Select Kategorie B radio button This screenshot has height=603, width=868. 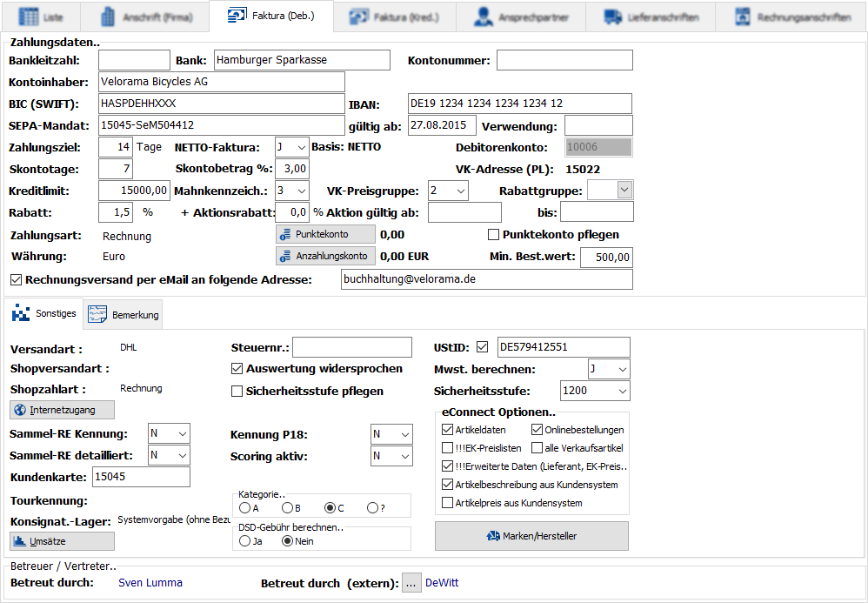click(287, 508)
